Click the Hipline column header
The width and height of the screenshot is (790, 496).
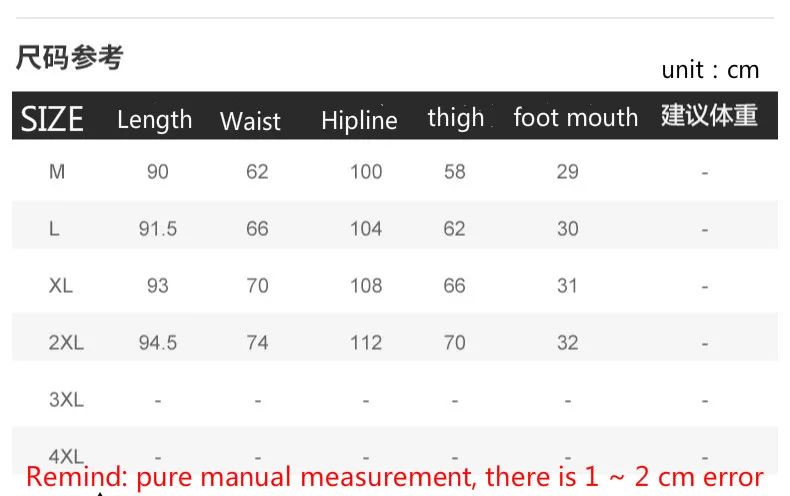pos(359,122)
